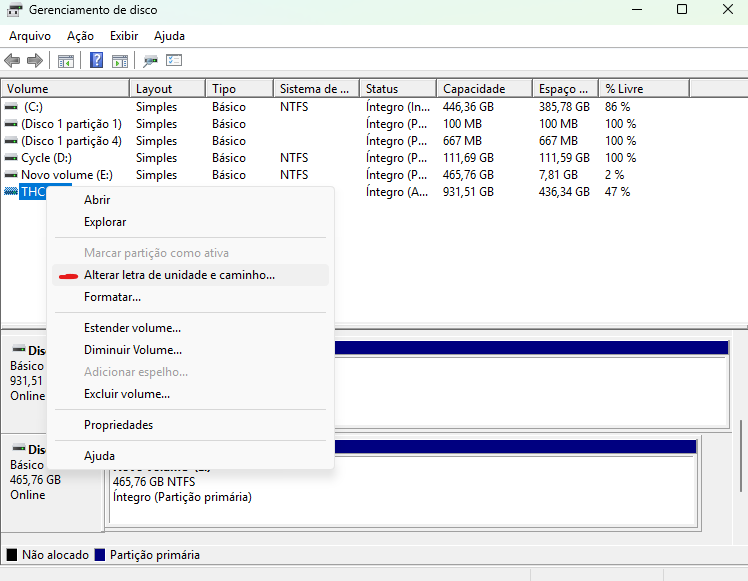
Task: Click the drive icon of Cycle (D:)
Action: tap(11, 158)
